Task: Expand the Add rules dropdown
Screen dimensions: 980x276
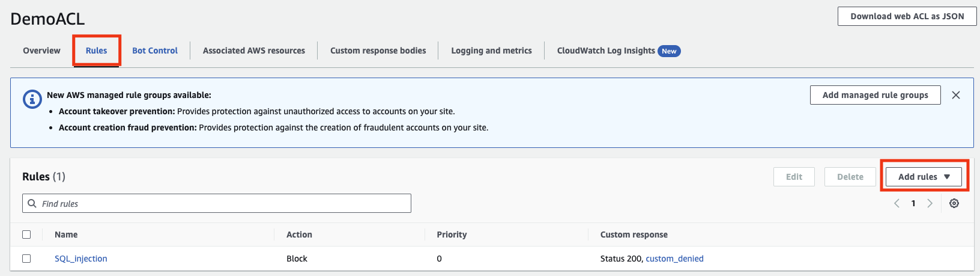Action: point(924,177)
